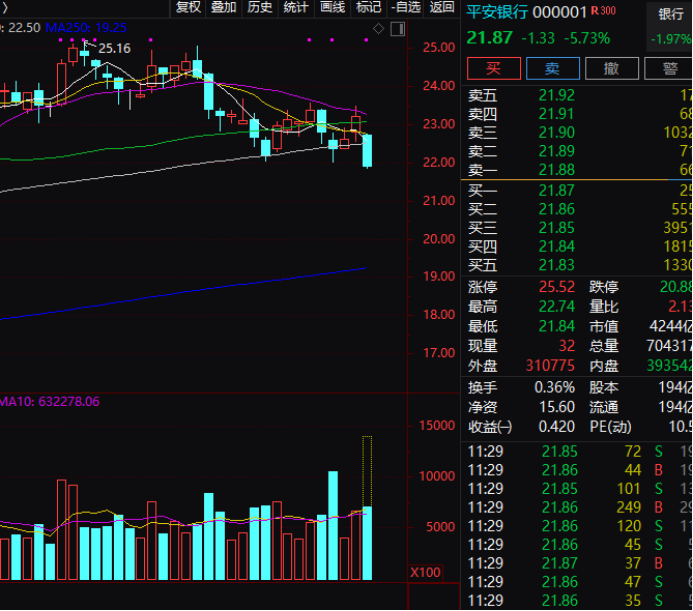Remove stock via -自选 watchlist toggle
Image resolution: width=693 pixels, height=611 pixels.
(x=405, y=8)
